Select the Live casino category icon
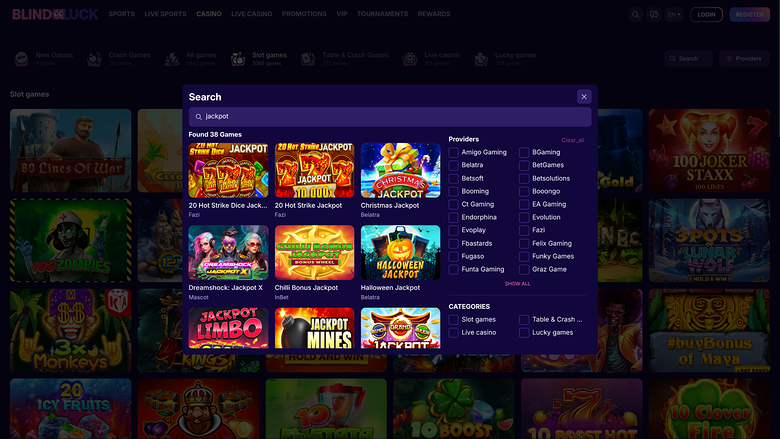The width and height of the screenshot is (780, 439). (x=410, y=59)
